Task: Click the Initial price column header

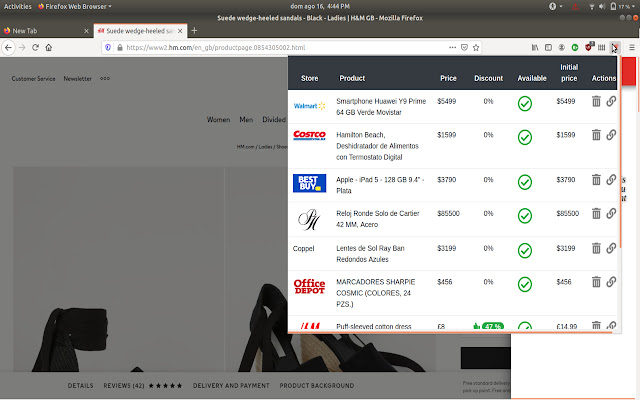Action: point(569,73)
